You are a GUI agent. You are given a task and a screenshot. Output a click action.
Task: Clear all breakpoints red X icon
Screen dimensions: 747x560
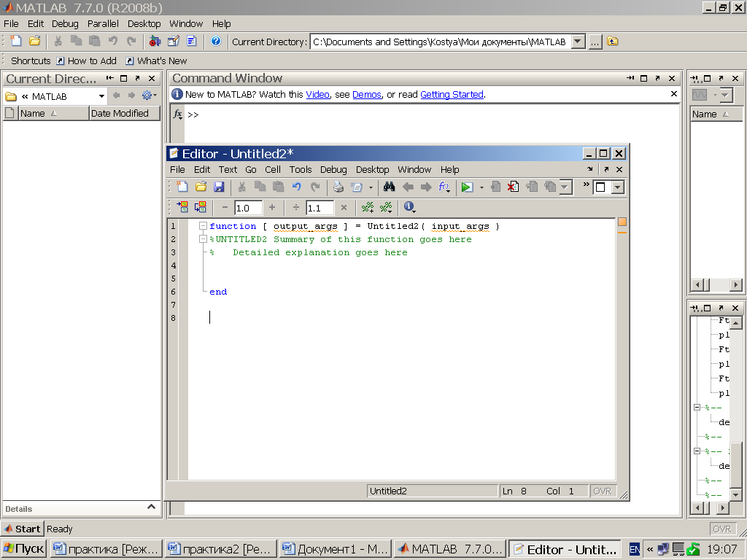coord(513,187)
